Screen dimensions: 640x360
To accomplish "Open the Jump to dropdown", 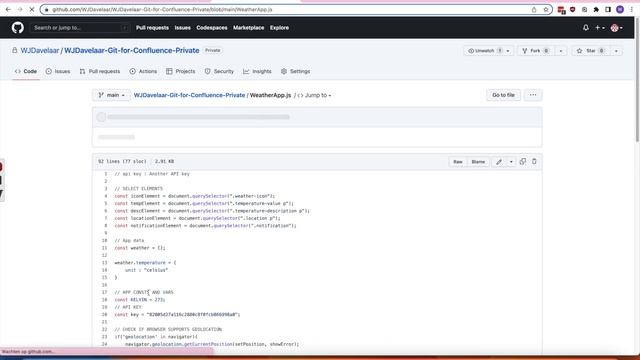I will pyautogui.click(x=314, y=95).
